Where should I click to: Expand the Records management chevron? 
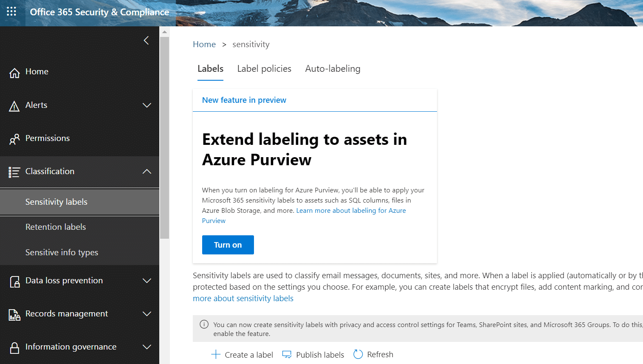tap(147, 314)
